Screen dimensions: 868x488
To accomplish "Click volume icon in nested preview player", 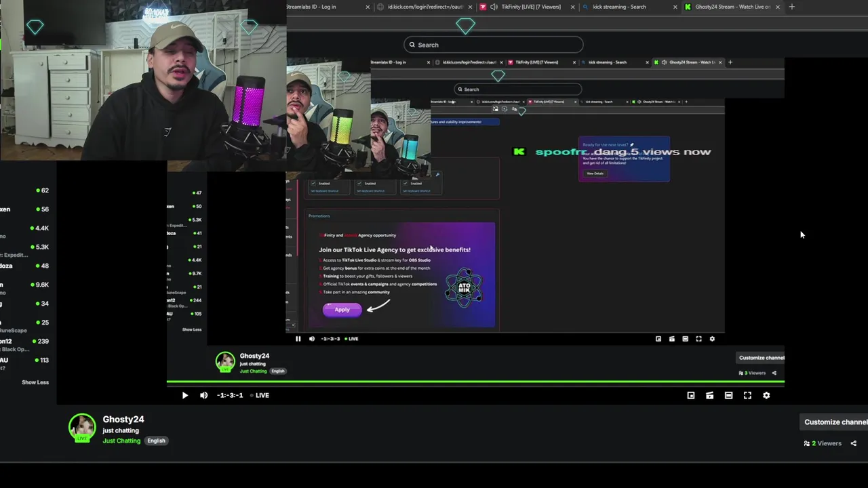I will click(x=312, y=339).
